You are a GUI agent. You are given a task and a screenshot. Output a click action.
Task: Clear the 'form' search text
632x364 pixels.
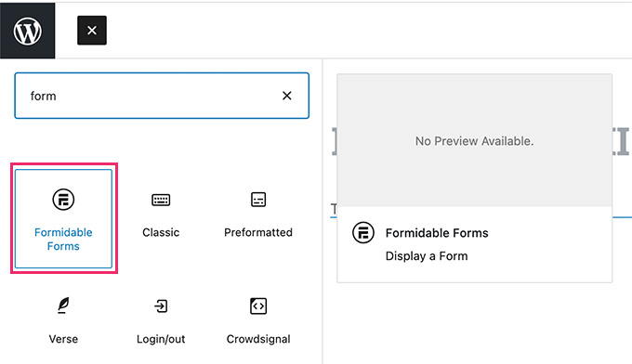tap(287, 96)
